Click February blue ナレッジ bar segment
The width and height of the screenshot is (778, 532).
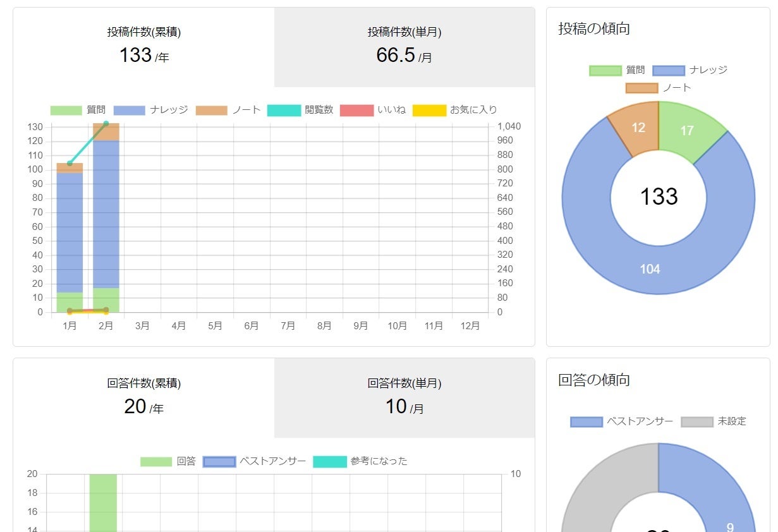(x=106, y=214)
